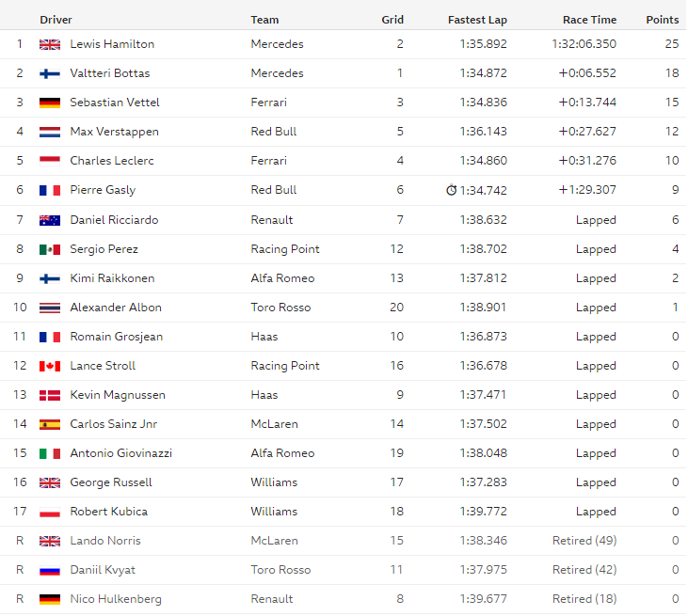Click the Dutch flag next to Max Verstappen

50,132
